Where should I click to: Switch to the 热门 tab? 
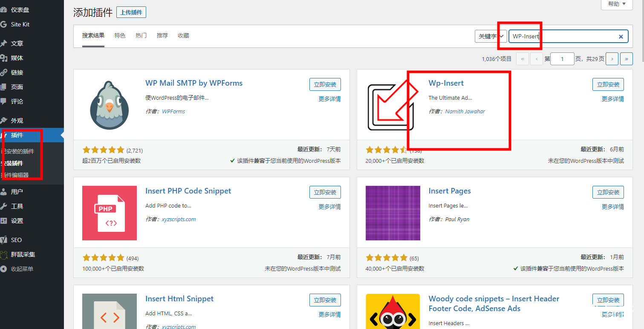tap(141, 36)
